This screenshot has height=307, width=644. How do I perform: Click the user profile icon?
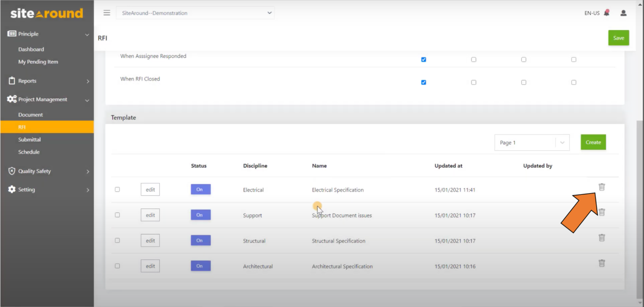click(623, 13)
